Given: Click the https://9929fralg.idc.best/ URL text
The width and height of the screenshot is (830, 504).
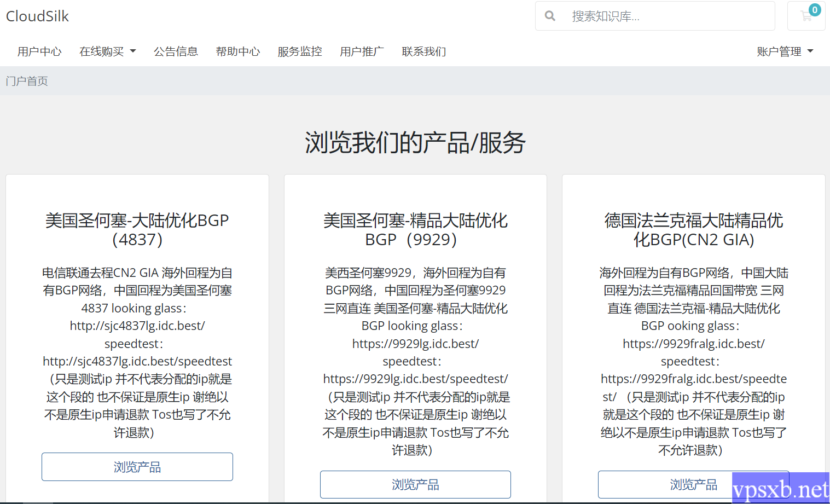Looking at the screenshot, I should pos(694,344).
